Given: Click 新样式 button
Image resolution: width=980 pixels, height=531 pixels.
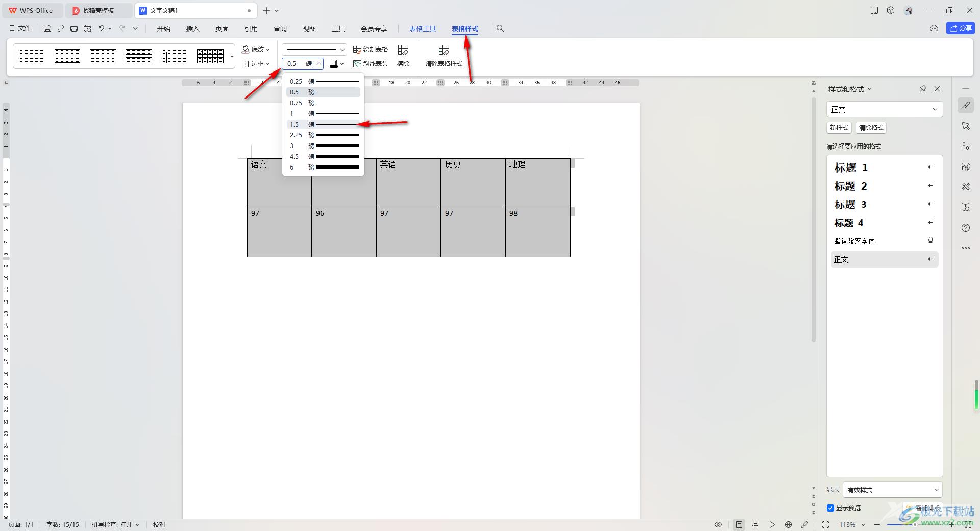Looking at the screenshot, I should [x=839, y=128].
